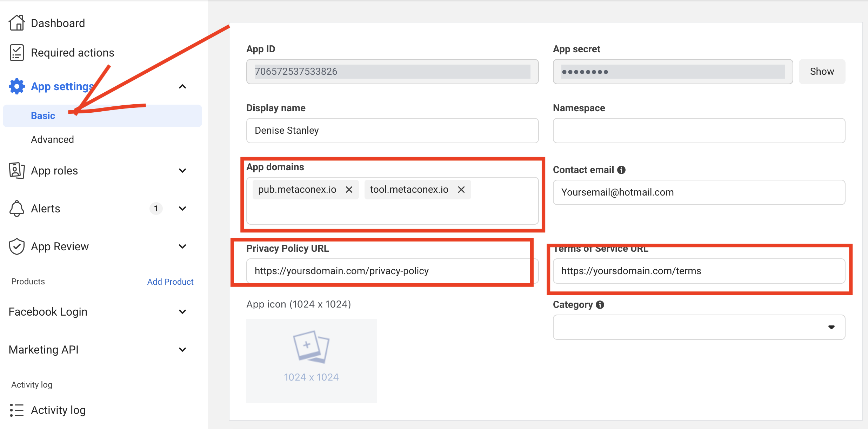Viewport: 868px width, 429px height.
Task: Click the Products heading
Action: [28, 282]
